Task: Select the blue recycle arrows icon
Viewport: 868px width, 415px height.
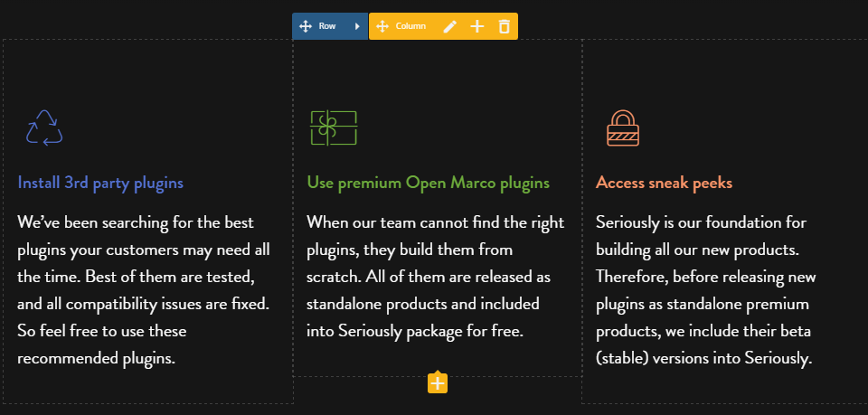Action: (44, 127)
